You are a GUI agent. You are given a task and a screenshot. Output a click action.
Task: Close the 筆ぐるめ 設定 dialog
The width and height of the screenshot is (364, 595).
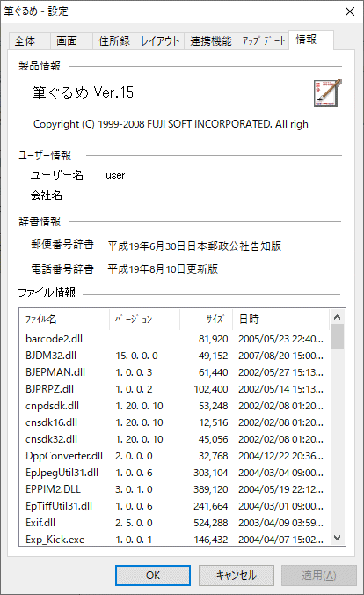click(x=350, y=11)
